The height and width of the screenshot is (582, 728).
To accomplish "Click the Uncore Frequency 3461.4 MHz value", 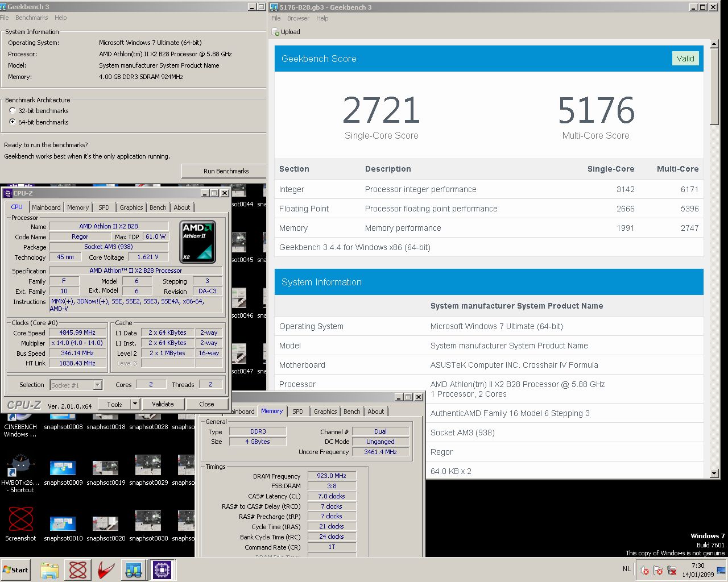I will coord(380,452).
